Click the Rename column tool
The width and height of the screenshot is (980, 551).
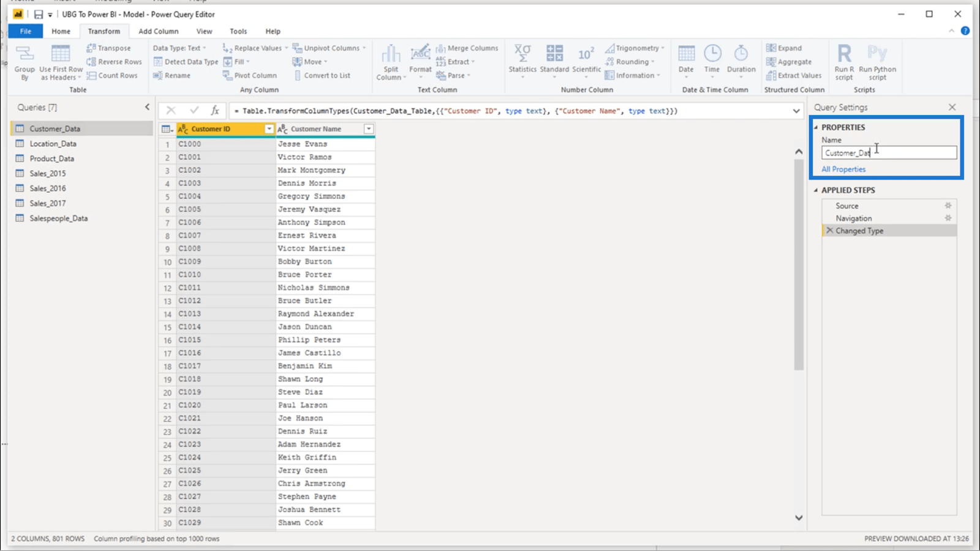tap(171, 75)
